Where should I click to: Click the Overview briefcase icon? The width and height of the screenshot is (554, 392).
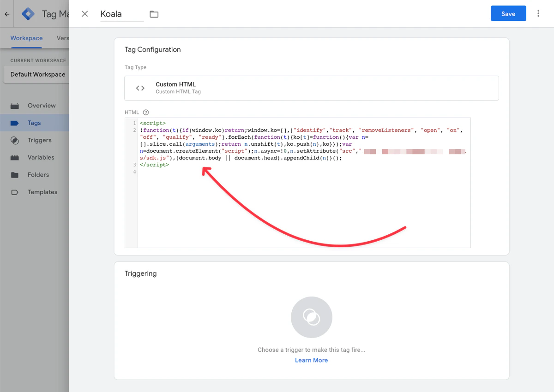(x=15, y=106)
